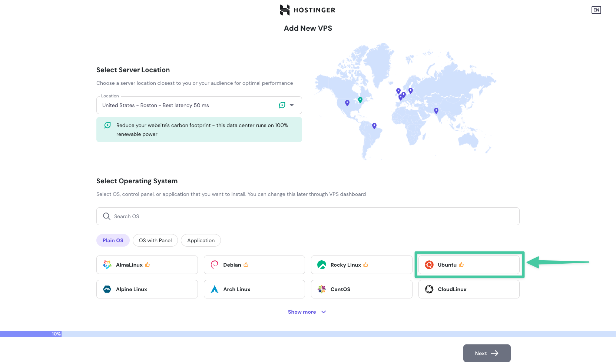Select the CentOS OS card
This screenshot has width=616, height=364.
click(x=362, y=289)
